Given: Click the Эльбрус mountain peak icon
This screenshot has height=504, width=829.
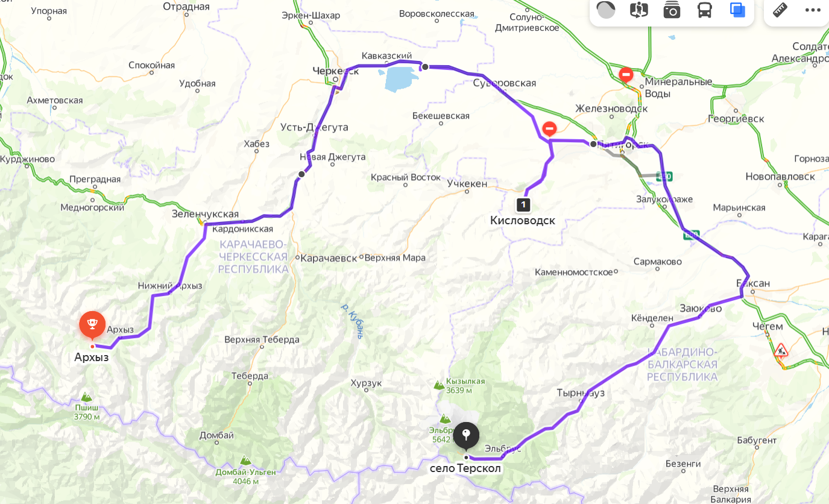Looking at the screenshot, I should click(445, 418).
